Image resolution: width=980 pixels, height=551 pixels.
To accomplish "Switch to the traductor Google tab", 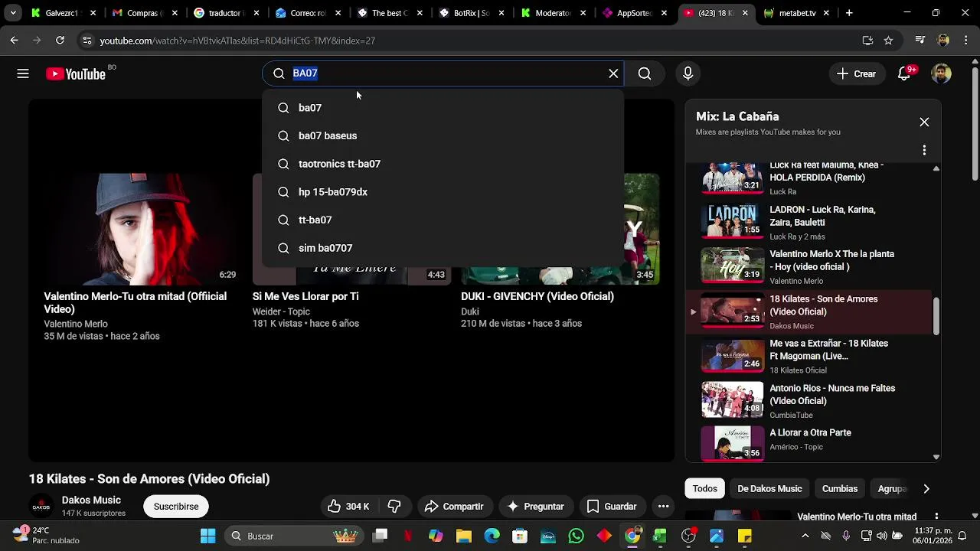I will point(226,13).
